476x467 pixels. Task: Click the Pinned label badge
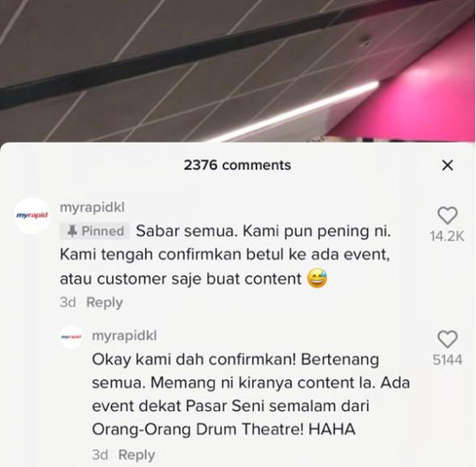tap(95, 231)
